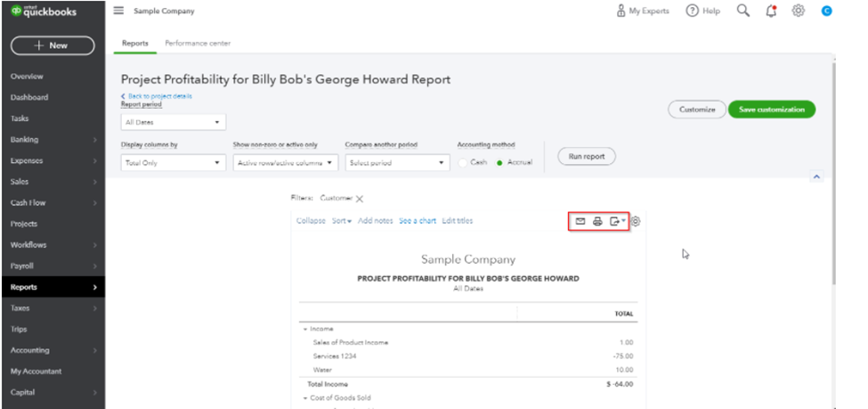This screenshot has width=868, height=409.
Task: Print the report
Action: pyautogui.click(x=597, y=221)
